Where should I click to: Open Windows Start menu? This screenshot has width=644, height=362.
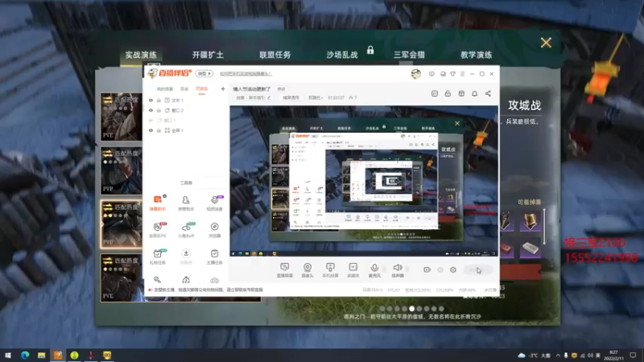(x=8, y=355)
